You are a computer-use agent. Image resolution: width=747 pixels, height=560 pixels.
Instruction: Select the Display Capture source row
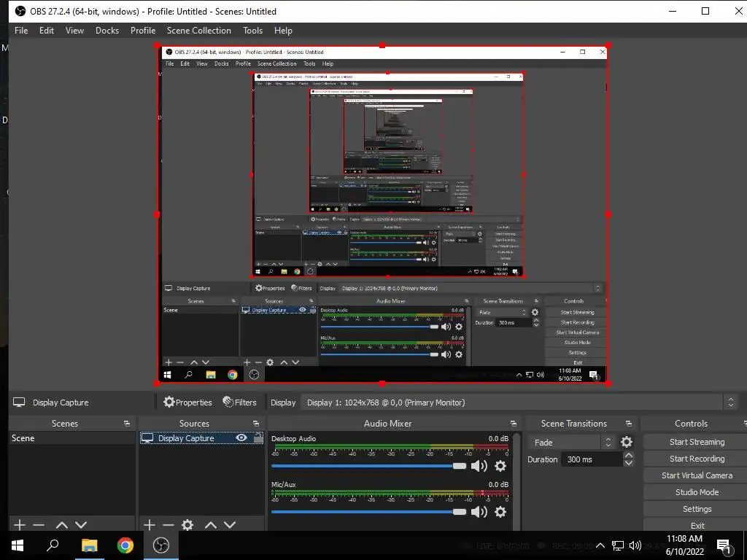[201, 438]
